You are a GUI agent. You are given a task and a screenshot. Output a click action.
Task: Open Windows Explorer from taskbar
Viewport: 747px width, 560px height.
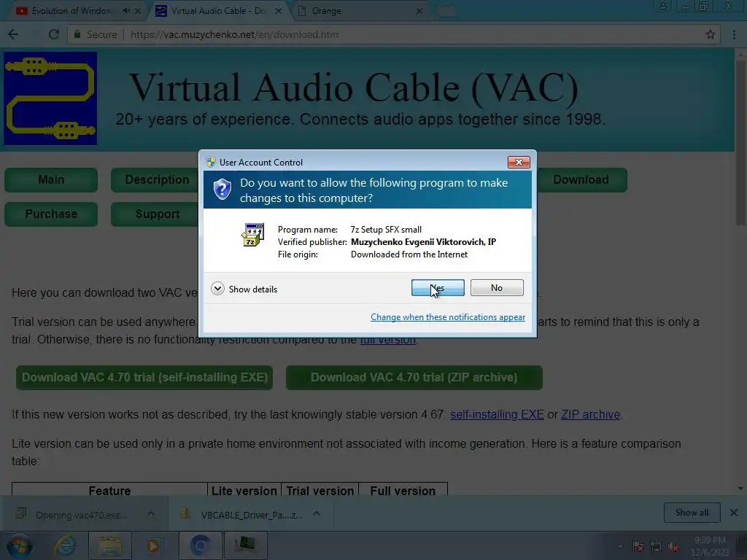[x=110, y=545]
